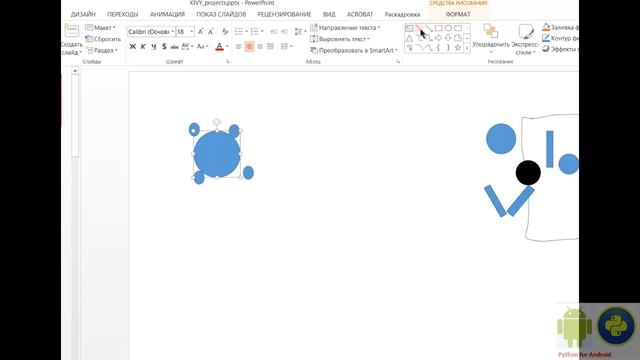Select down arrow shape
Viewport: 640px width, 360px height.
(x=448, y=38)
